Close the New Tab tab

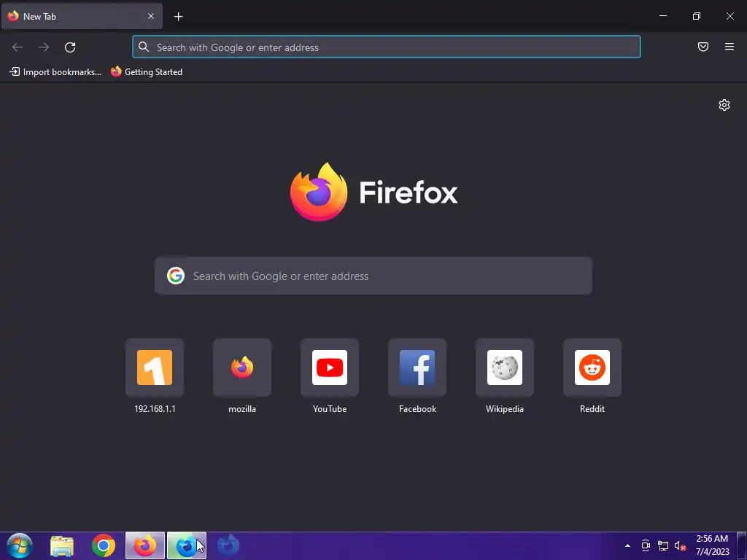tap(150, 16)
